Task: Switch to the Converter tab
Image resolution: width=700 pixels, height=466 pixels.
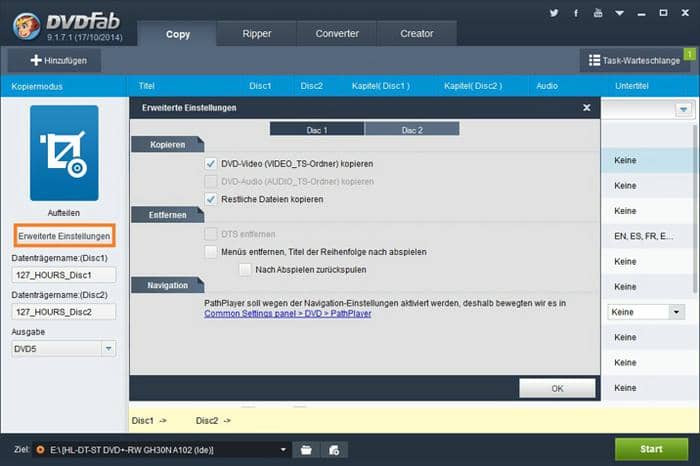Action: tap(337, 33)
